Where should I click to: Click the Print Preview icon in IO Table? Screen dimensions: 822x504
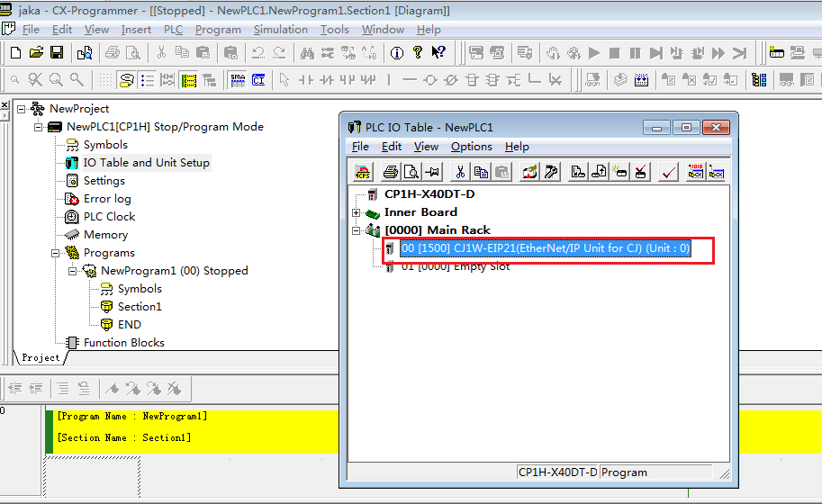[x=411, y=172]
